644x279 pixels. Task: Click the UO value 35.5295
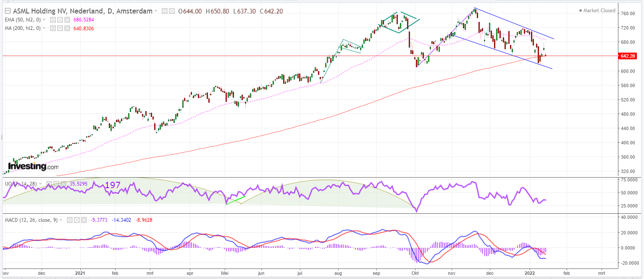[78, 184]
